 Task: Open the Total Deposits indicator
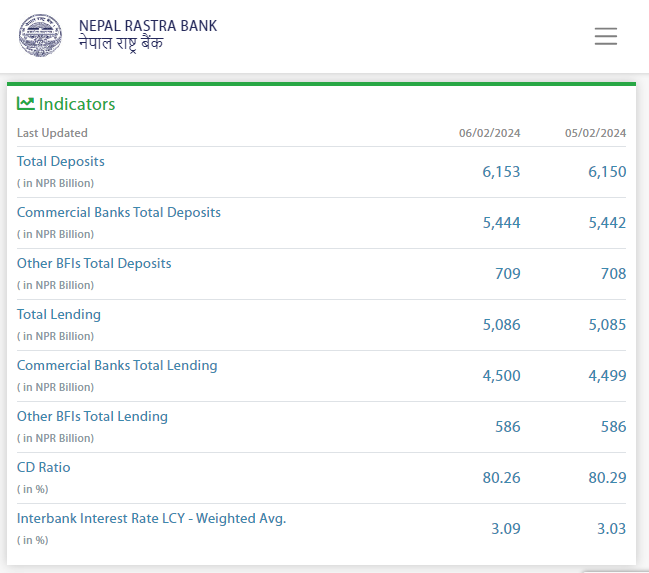point(61,161)
